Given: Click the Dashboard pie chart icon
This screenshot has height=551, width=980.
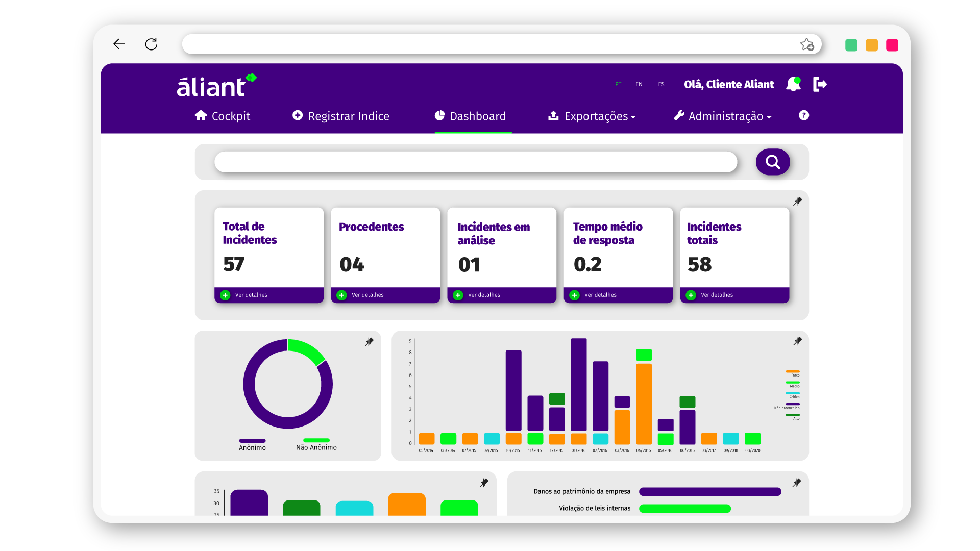Looking at the screenshot, I should pos(439,115).
